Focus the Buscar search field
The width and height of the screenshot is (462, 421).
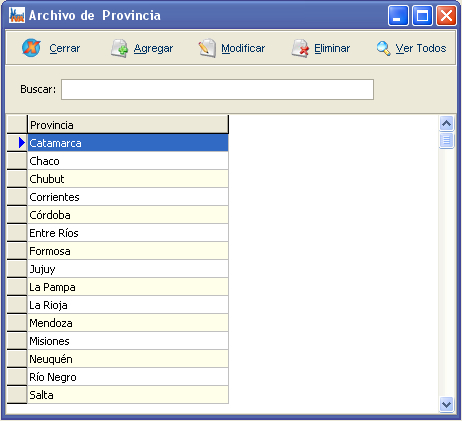point(217,89)
